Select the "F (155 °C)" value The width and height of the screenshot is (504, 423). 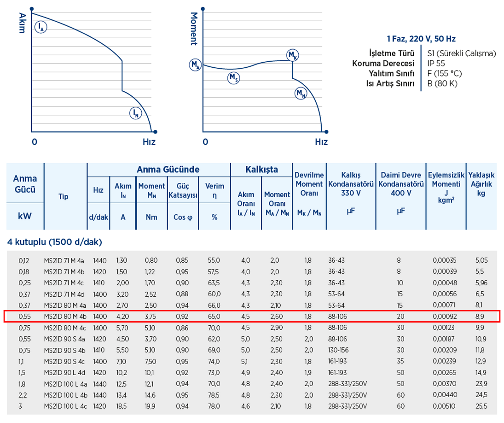point(445,74)
